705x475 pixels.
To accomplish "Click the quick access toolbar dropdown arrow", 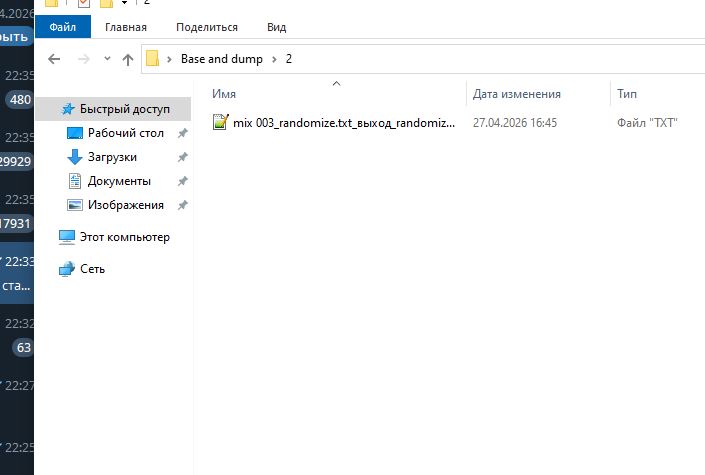I will (x=124, y=4).
